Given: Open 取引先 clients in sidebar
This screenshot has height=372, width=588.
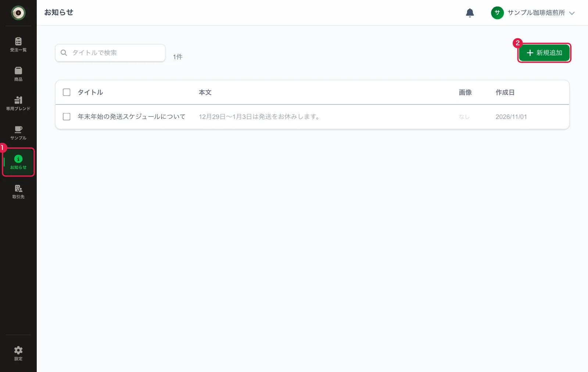Looking at the screenshot, I should pos(18,191).
